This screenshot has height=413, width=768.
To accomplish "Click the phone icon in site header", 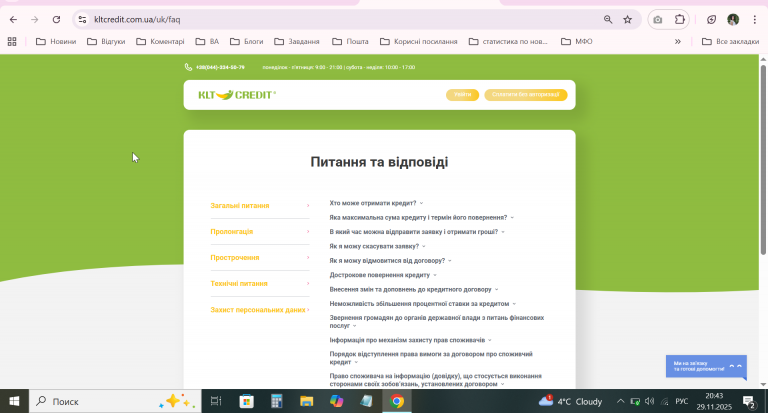I will 188,67.
